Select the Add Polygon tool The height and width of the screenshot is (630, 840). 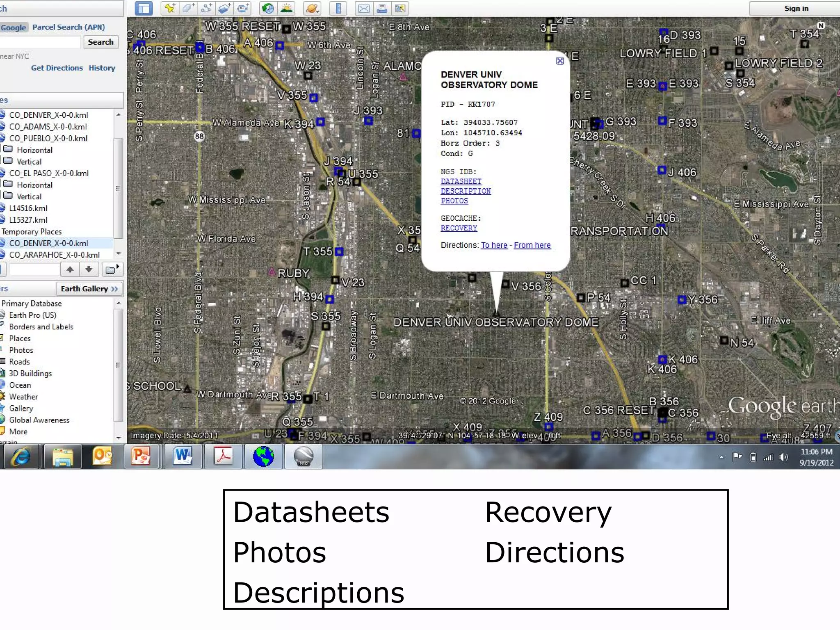click(x=188, y=8)
